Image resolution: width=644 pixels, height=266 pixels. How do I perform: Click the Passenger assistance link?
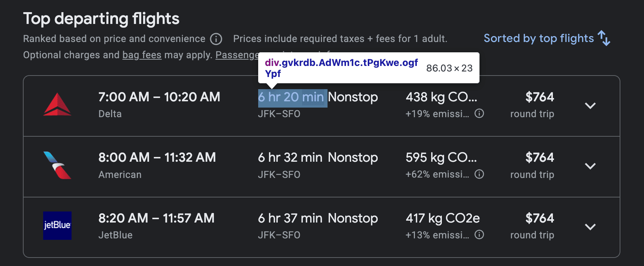click(237, 55)
